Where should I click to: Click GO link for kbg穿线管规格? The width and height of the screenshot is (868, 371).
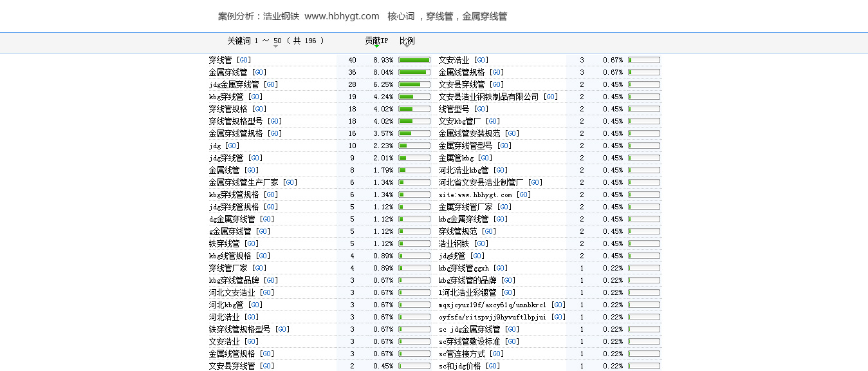tap(270, 195)
